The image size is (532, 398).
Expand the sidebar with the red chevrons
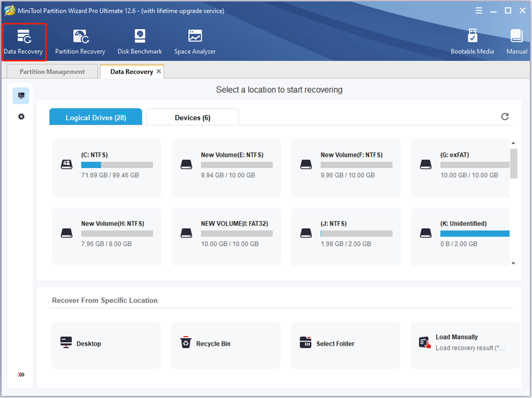pos(21,375)
